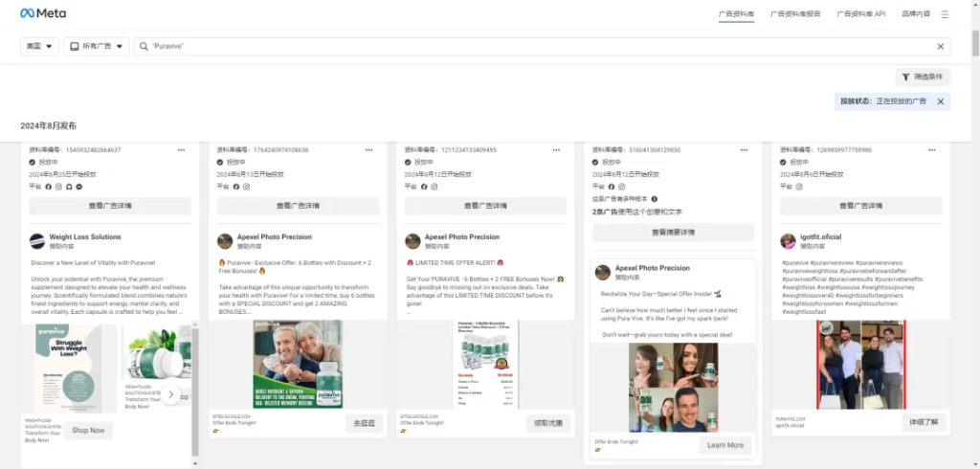This screenshot has width=980, height=469.
Task: View ad details for ad 1269859977759986
Action: (x=860, y=206)
